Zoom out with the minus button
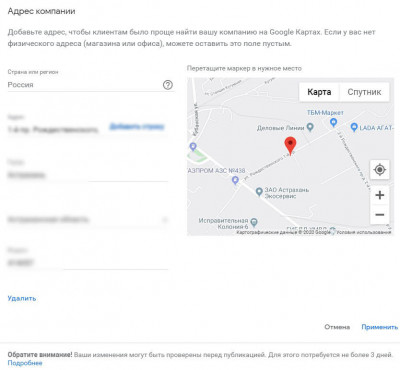 (380, 215)
